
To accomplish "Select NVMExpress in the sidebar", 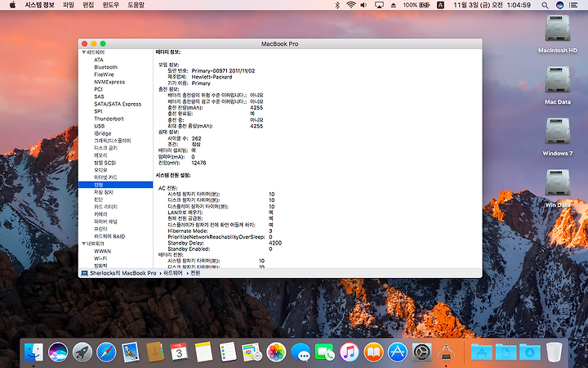I will click(x=109, y=82).
